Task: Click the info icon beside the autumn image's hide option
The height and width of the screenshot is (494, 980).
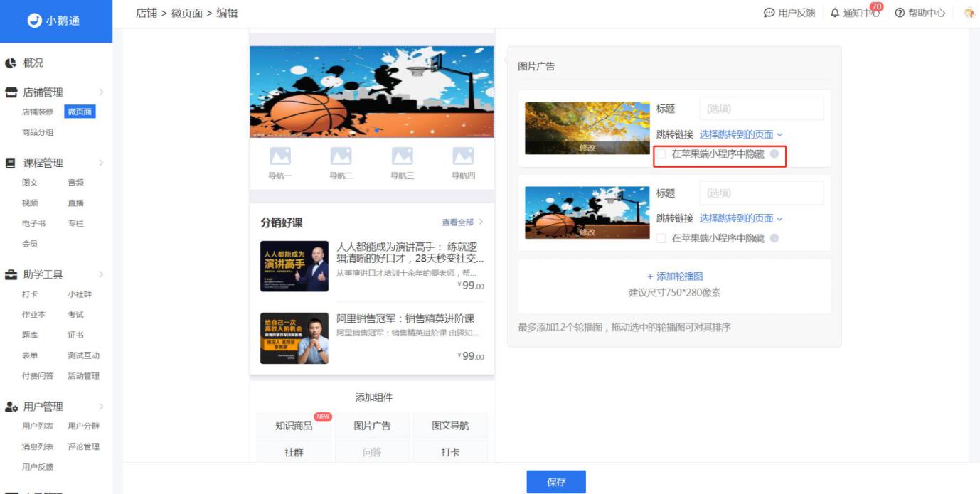Action: coord(774,154)
